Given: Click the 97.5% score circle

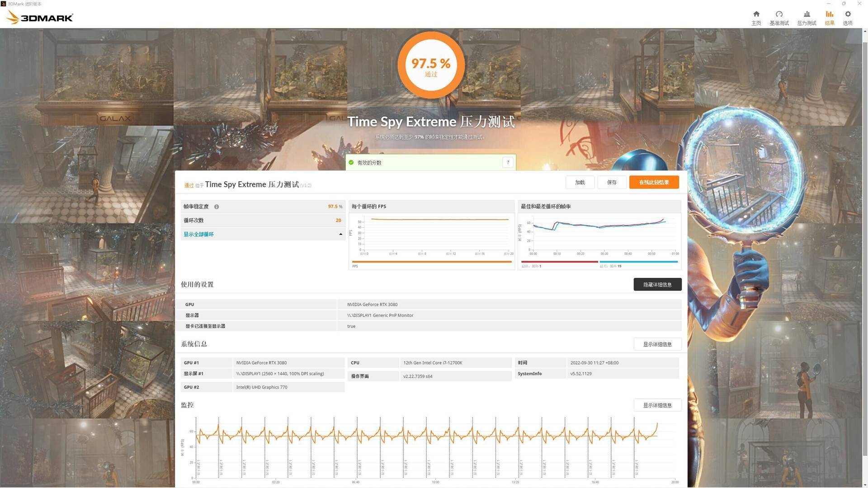Looking at the screenshot, I should 431,65.
